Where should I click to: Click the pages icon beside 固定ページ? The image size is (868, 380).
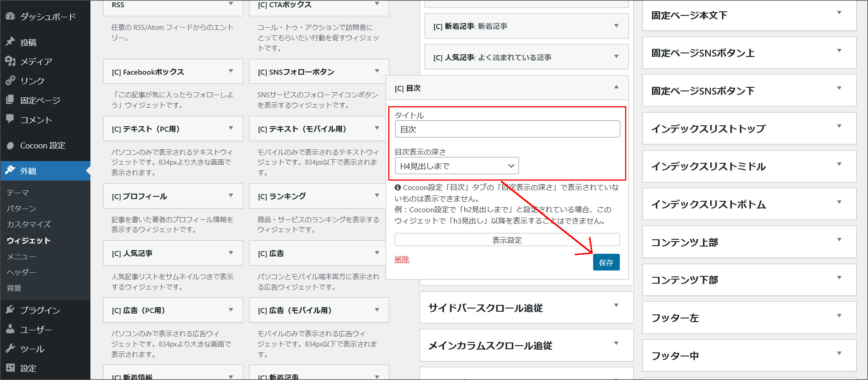pos(10,100)
